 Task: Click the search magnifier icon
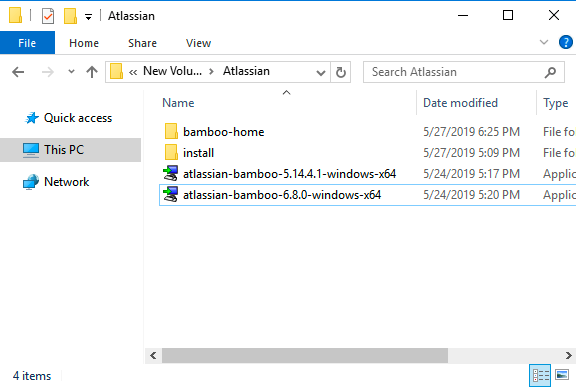[x=550, y=72]
